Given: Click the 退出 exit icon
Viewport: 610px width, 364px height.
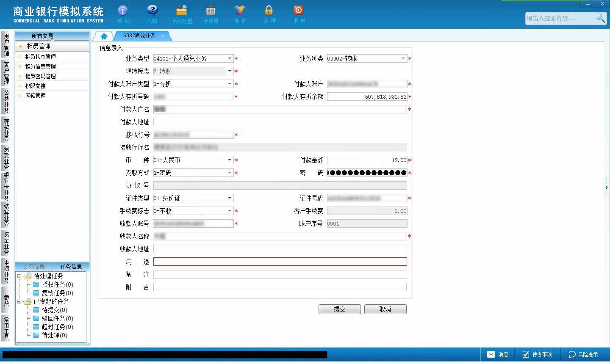Looking at the screenshot, I should 299,14.
